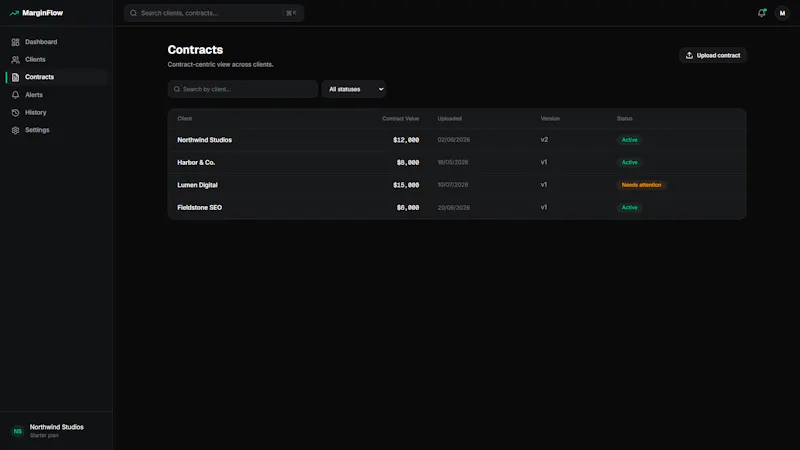Click the Upload contract button

coord(713,55)
